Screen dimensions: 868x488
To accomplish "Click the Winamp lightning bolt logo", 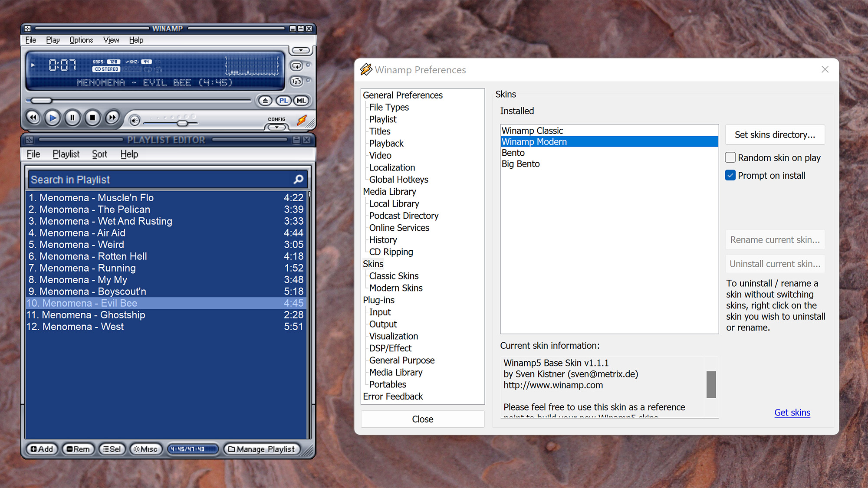I will [302, 121].
